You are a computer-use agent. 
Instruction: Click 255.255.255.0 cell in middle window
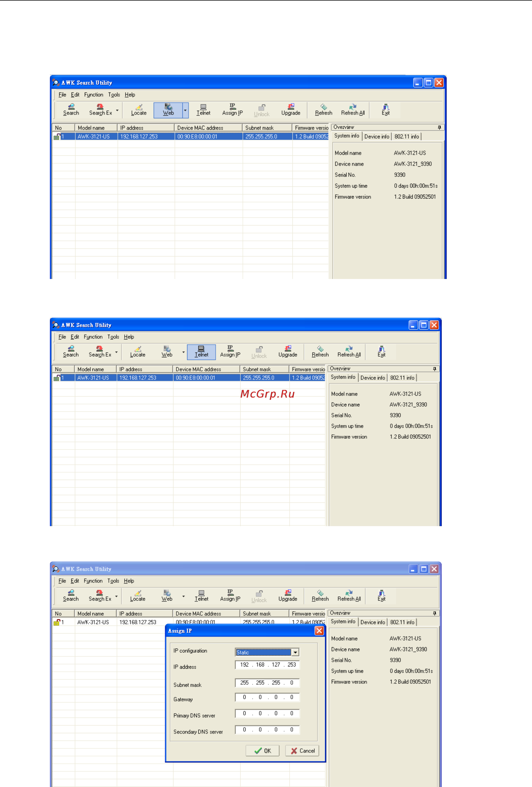(265, 378)
